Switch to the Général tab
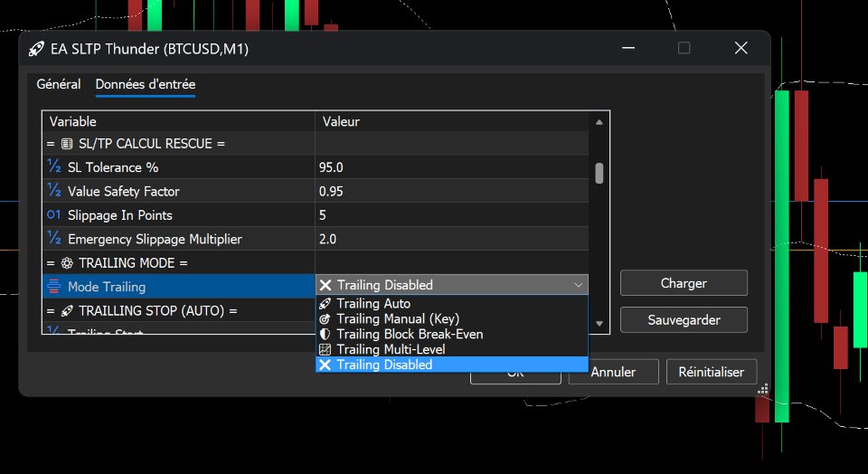868x474 pixels. coord(59,84)
